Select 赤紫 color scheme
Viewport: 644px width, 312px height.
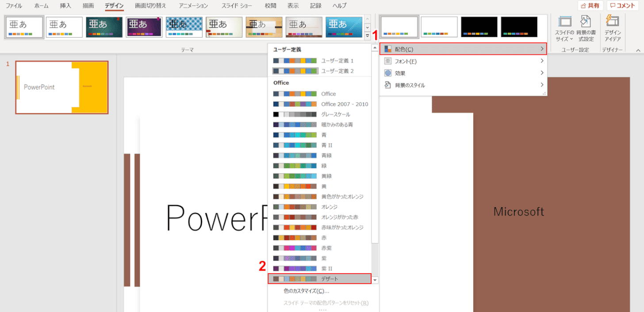click(320, 248)
